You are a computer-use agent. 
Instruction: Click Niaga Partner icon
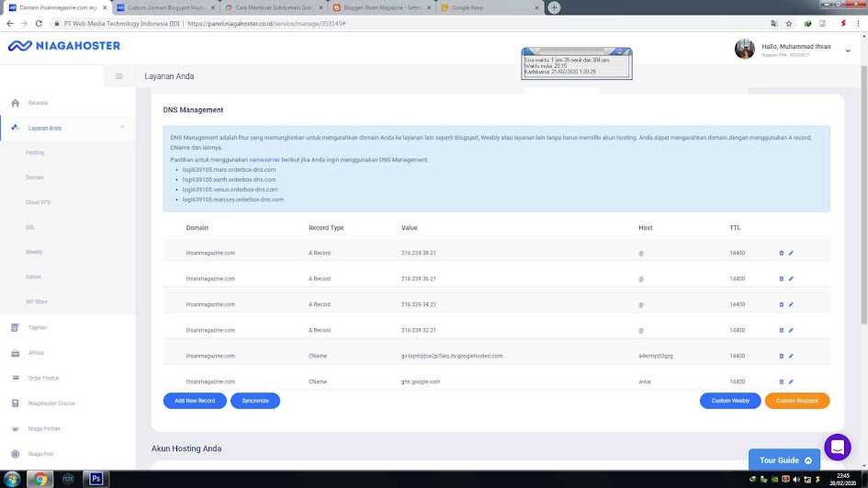tap(15, 429)
